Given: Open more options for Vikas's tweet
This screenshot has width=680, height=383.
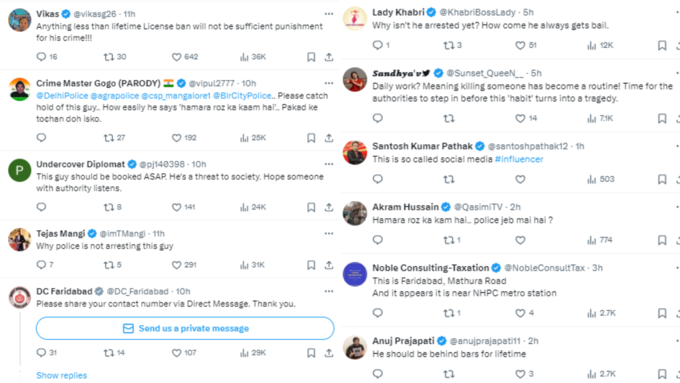Looking at the screenshot, I should (x=329, y=14).
